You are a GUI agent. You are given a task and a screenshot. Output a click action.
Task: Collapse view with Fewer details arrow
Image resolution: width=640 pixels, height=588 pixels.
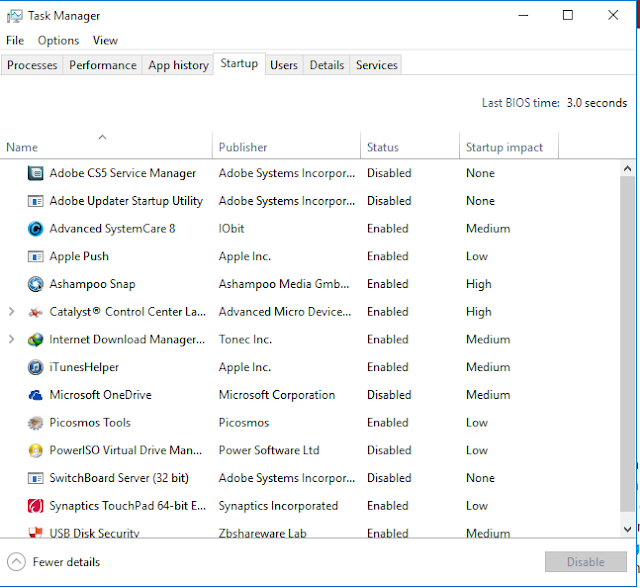(x=16, y=562)
